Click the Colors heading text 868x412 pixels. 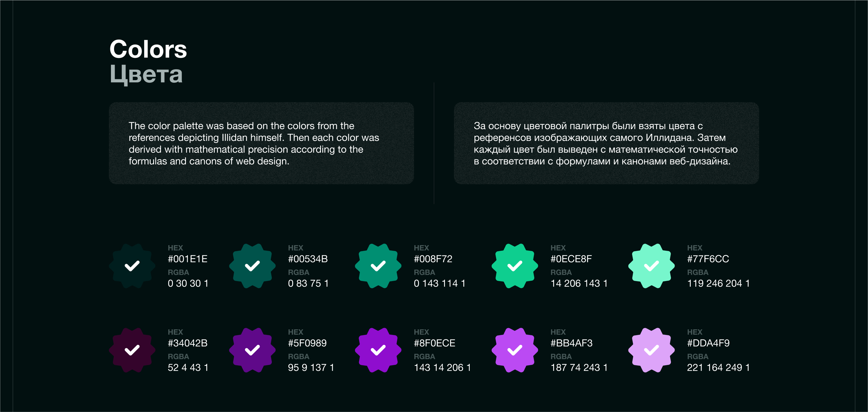tap(148, 49)
